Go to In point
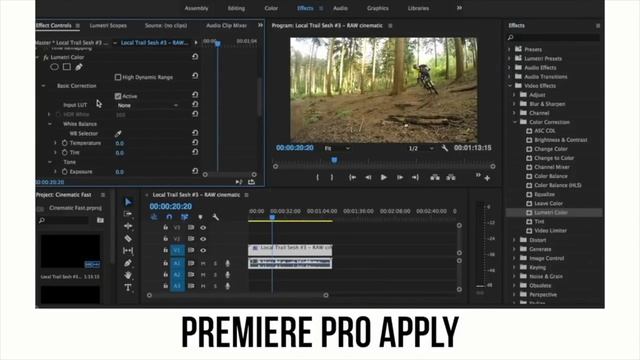The width and height of the screenshot is (640, 360). [x=352, y=177]
